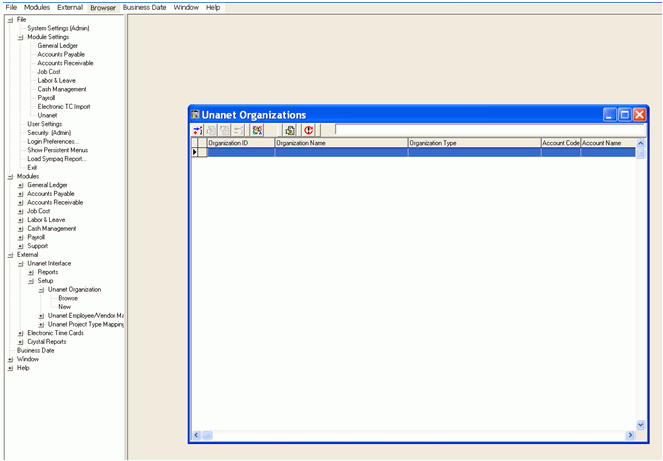Click the black row selector arrow in grid
Screen dimensions: 663x461
[195, 152]
